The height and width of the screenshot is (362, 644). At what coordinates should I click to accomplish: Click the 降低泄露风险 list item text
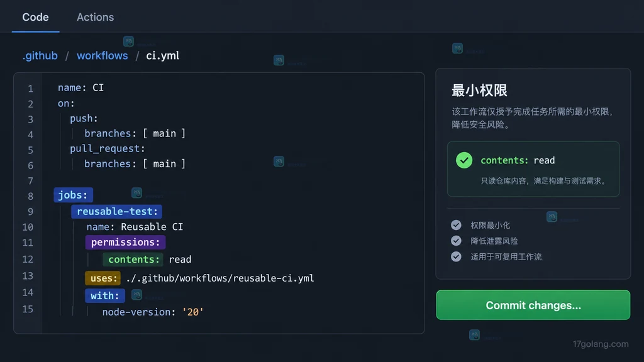(x=494, y=241)
